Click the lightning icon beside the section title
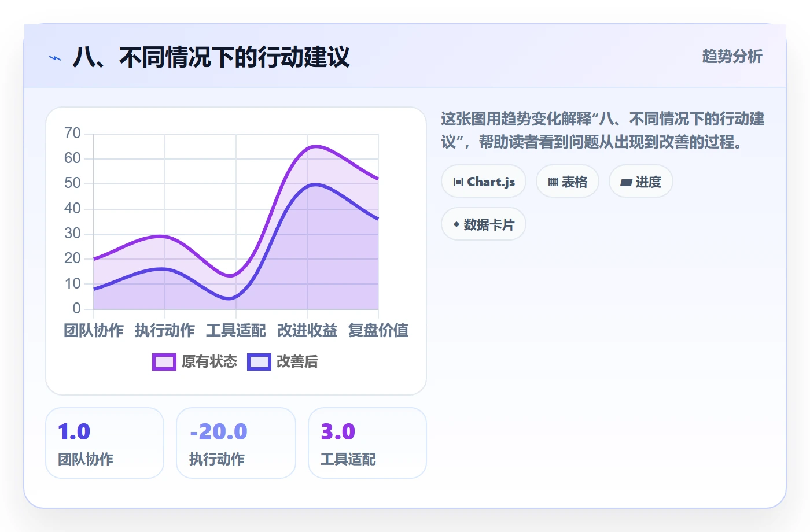 [55, 58]
